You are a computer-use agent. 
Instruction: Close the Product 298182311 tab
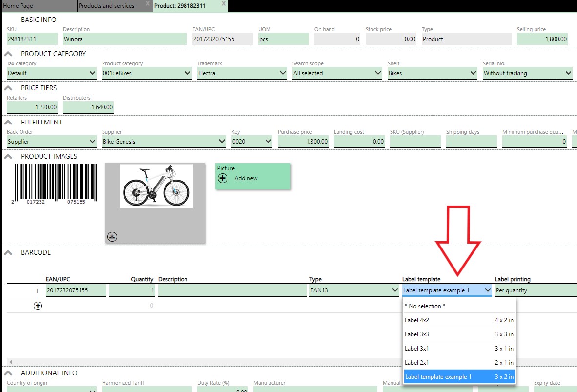coord(223,4)
